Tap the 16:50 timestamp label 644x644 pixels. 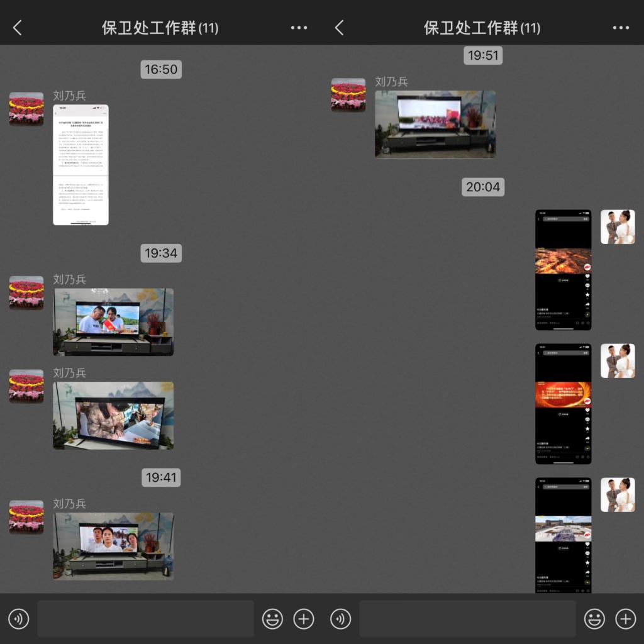161,69
